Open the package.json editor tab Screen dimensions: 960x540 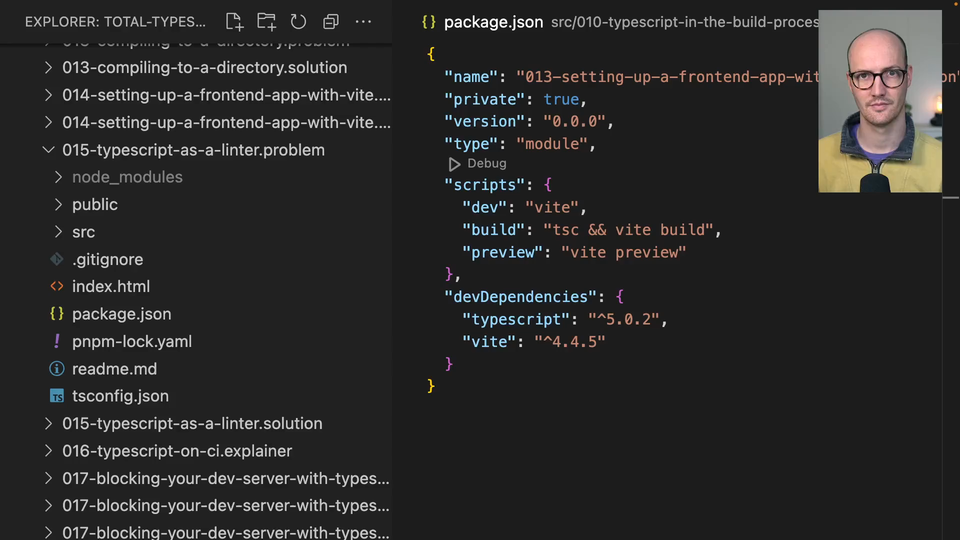pyautogui.click(x=493, y=21)
